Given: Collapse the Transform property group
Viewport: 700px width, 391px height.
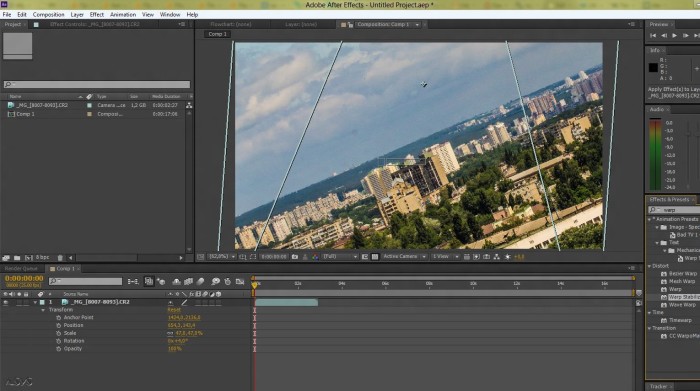Looking at the screenshot, I should (x=43, y=310).
